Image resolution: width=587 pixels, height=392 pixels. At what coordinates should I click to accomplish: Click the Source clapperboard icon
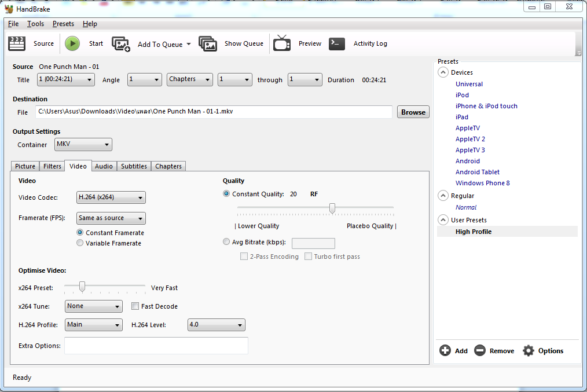[17, 43]
